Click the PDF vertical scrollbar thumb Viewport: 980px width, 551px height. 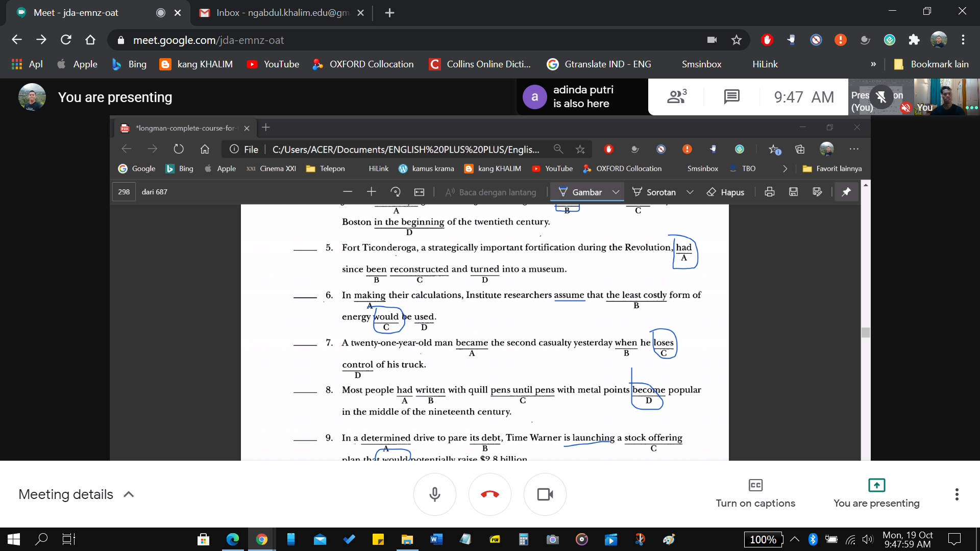coord(865,333)
